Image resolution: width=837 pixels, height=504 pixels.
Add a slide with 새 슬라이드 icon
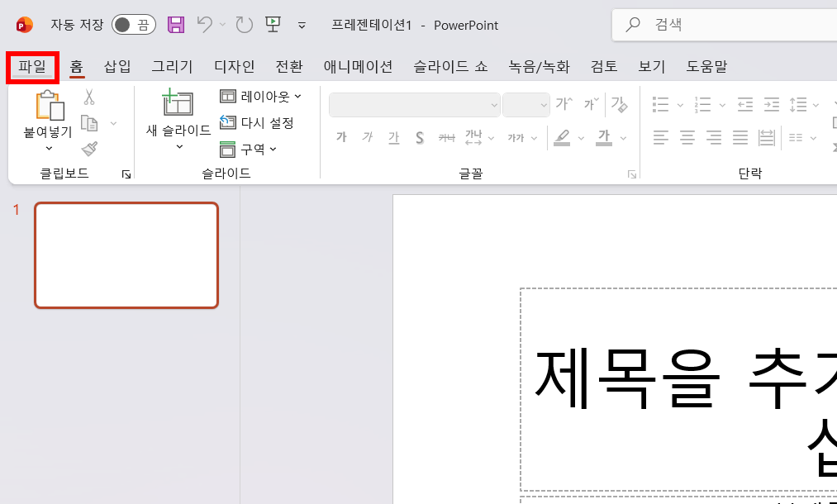pos(178,102)
